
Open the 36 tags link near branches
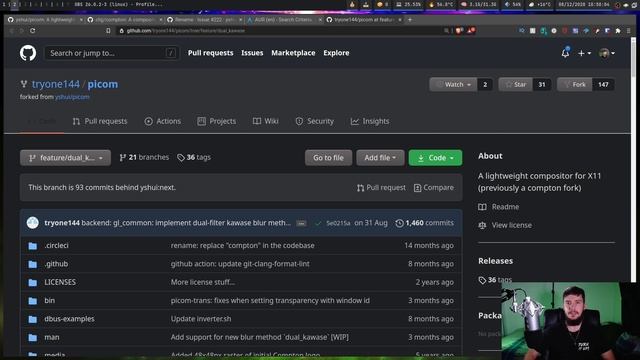coord(194,157)
